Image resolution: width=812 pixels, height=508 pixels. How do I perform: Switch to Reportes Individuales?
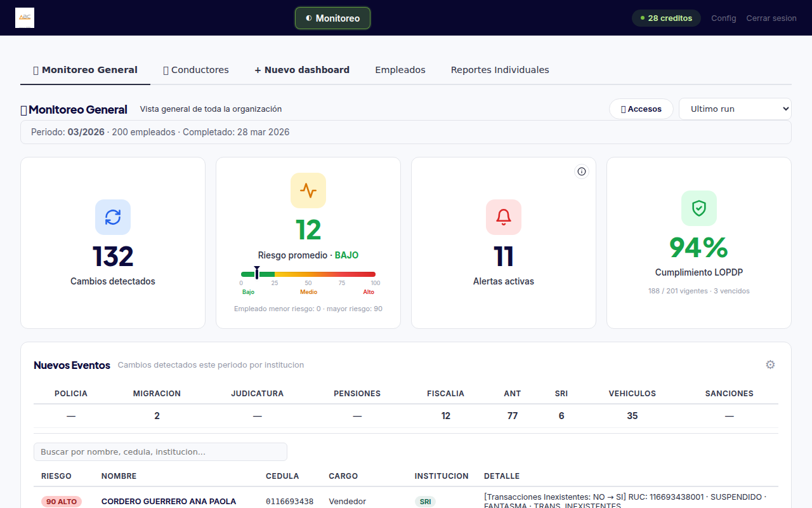[499, 70]
